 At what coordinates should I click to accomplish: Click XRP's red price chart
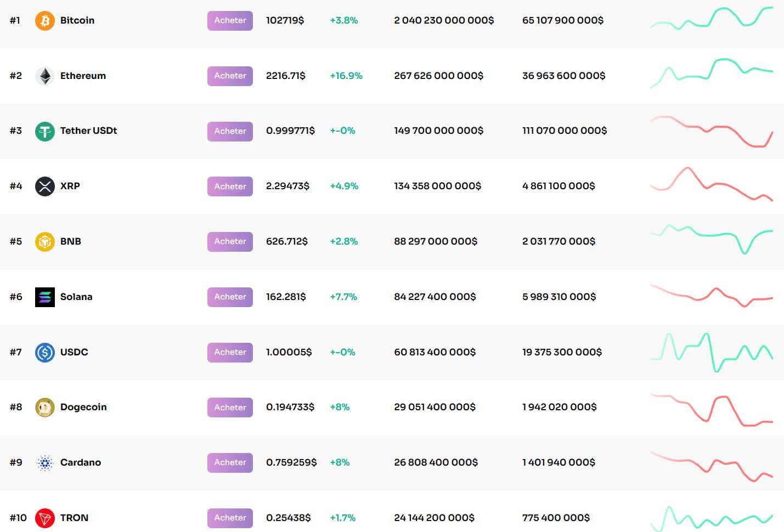(x=713, y=186)
